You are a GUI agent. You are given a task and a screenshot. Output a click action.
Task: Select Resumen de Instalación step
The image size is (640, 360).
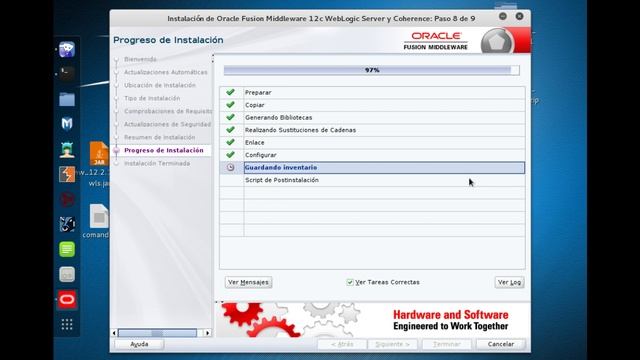(160, 137)
